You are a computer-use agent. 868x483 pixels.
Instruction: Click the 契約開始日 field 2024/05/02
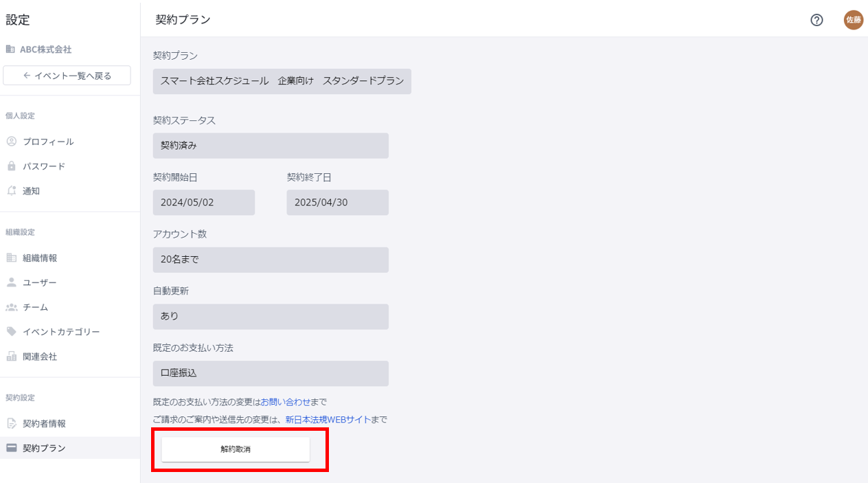(204, 203)
